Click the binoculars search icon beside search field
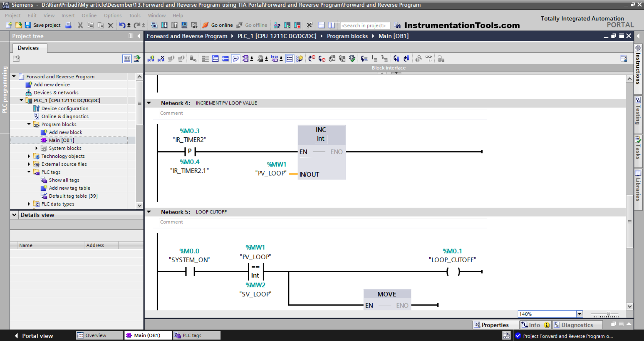The image size is (644, 341). pos(397,25)
